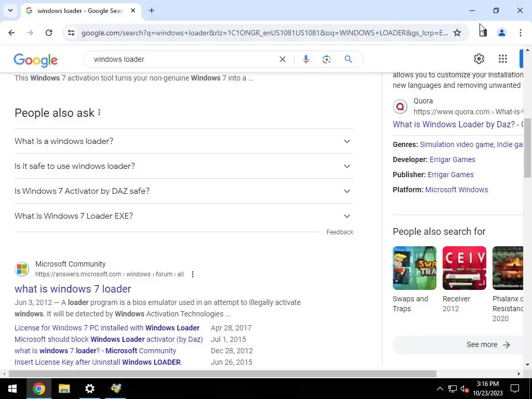Click the Quora favicon icon

400,107
